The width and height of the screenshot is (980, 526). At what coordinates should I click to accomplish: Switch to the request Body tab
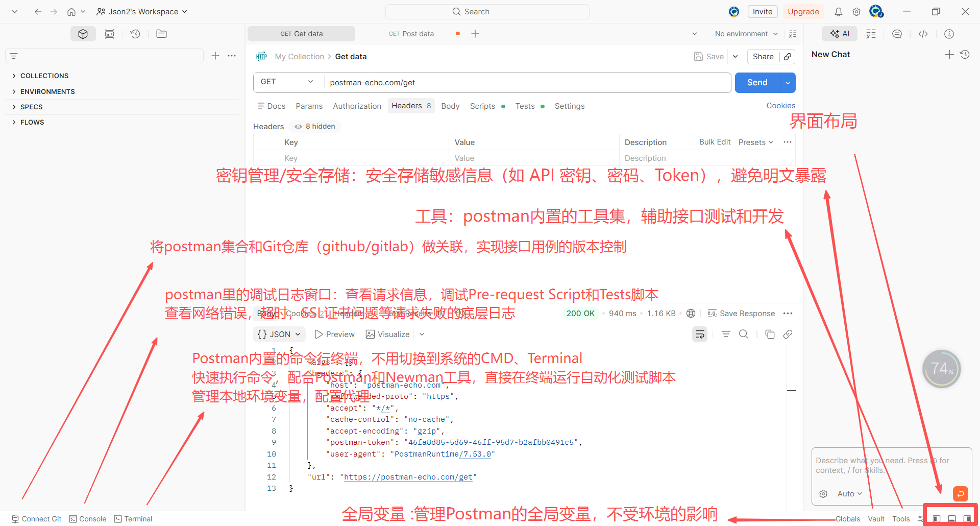pyautogui.click(x=450, y=106)
